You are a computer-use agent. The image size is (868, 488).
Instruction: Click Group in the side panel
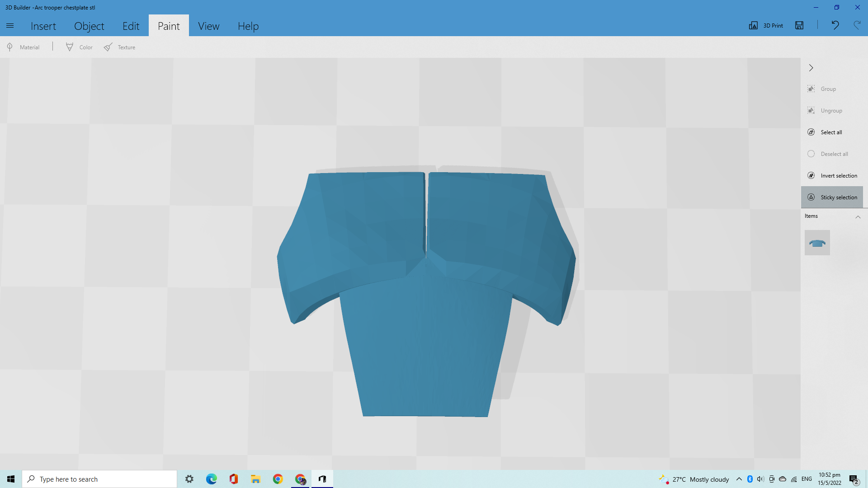click(832, 89)
